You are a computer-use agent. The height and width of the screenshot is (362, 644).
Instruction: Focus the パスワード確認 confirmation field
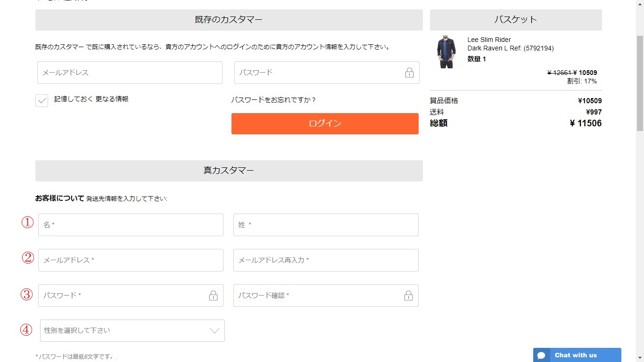coord(316,296)
